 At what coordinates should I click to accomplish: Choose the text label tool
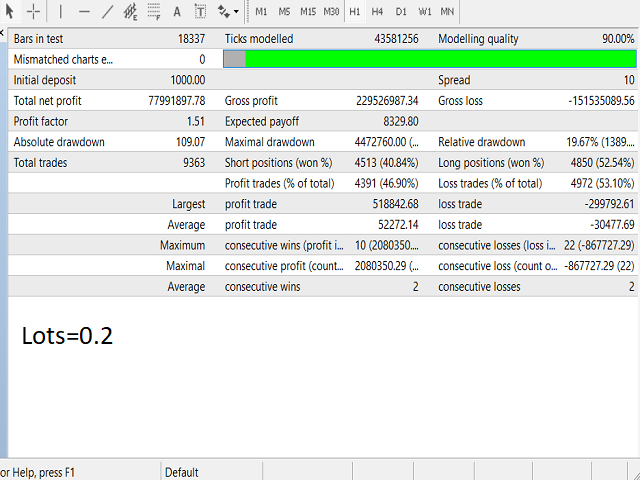click(200, 11)
